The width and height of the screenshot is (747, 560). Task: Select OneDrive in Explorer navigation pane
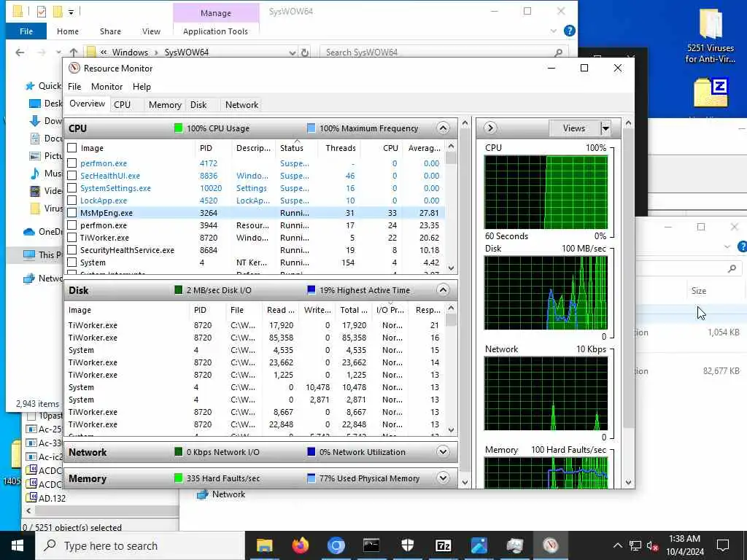(43, 231)
